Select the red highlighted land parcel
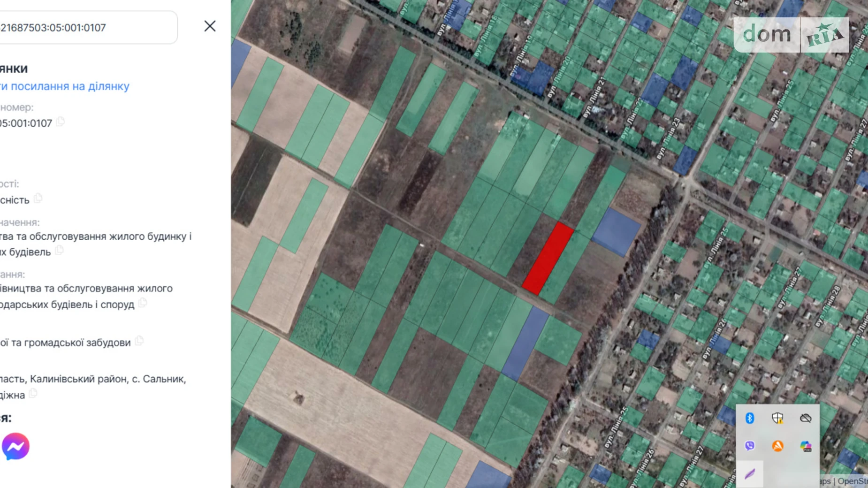Screen dimensions: 868x488 pyautogui.click(x=548, y=259)
